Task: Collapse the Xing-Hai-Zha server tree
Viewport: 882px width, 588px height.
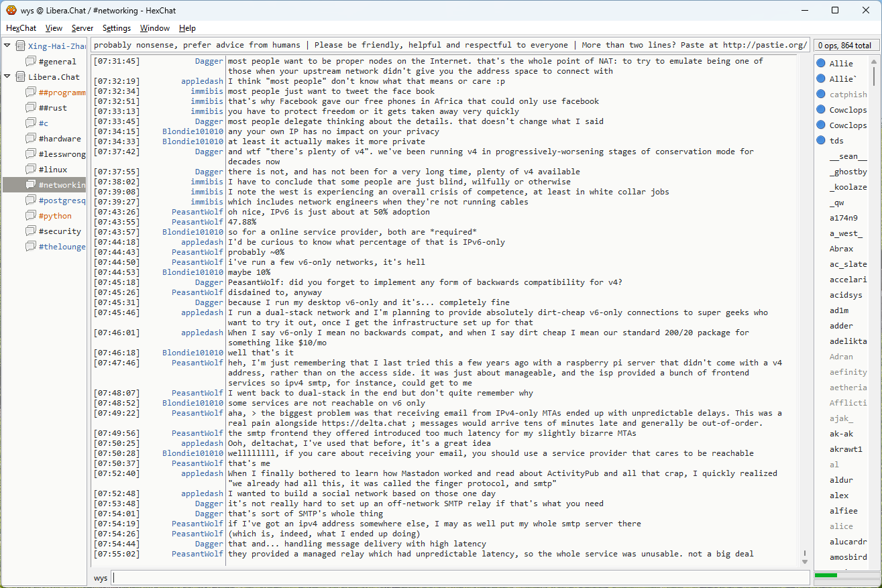Action: [7, 46]
